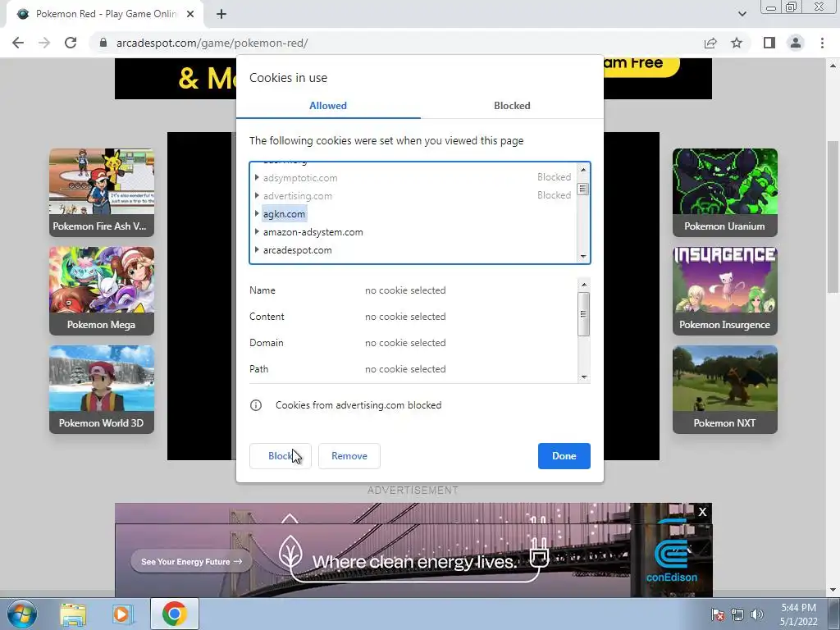Select advertising.com in the cookie list
Image resolution: width=840 pixels, height=630 pixels.
297,196
